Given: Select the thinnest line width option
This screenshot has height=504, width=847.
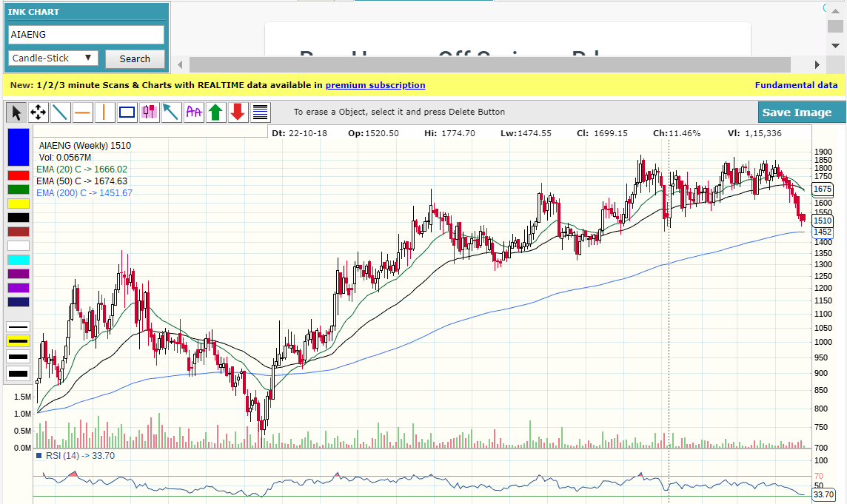Looking at the screenshot, I should [19, 326].
